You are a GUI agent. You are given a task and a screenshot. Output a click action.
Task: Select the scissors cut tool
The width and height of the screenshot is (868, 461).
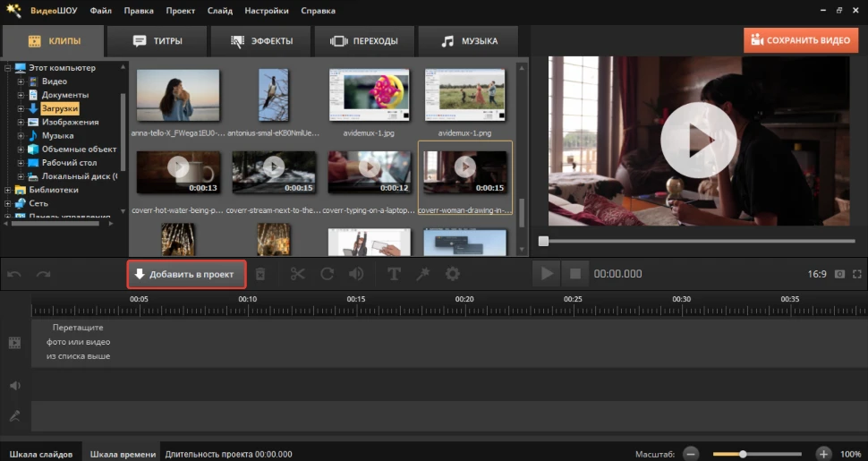tap(298, 274)
